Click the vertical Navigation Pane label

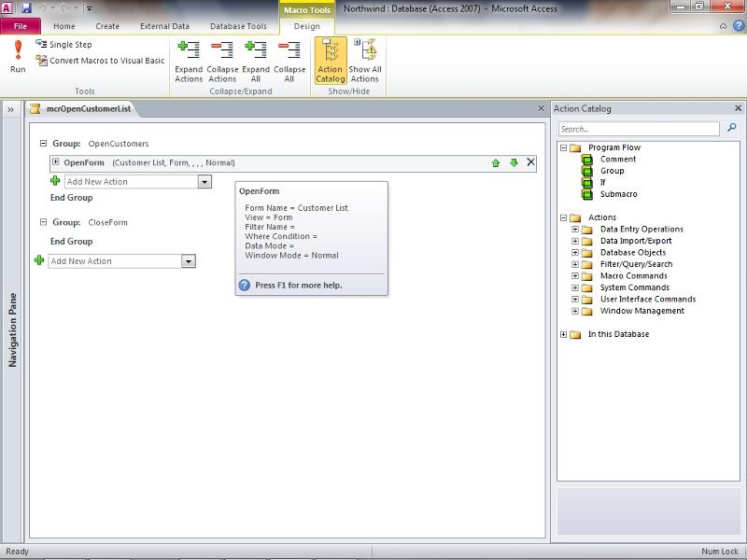pos(12,330)
